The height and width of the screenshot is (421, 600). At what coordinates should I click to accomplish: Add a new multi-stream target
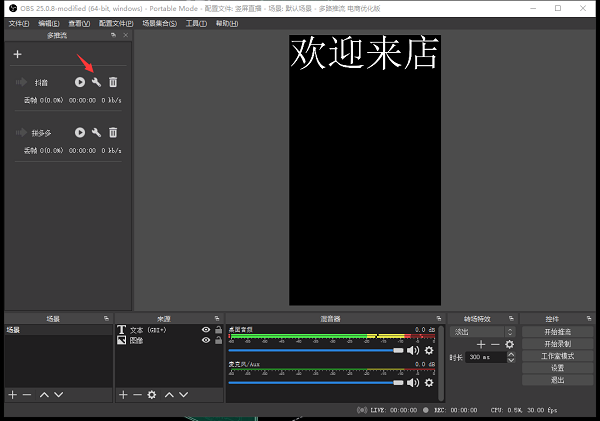coord(17,54)
